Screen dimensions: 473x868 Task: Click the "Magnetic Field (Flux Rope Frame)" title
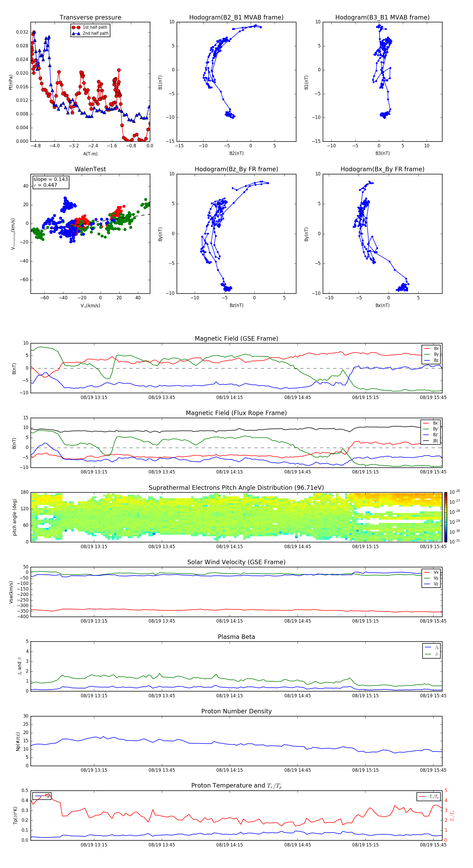236,413
